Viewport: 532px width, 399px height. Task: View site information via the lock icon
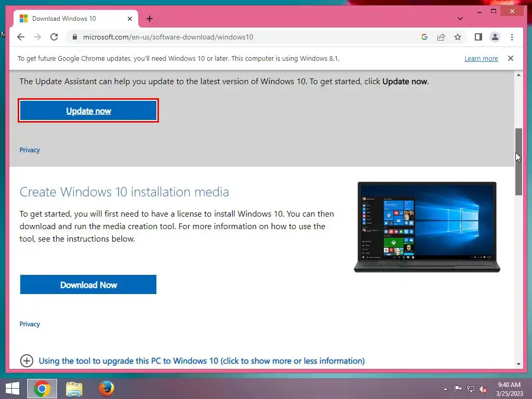click(75, 37)
